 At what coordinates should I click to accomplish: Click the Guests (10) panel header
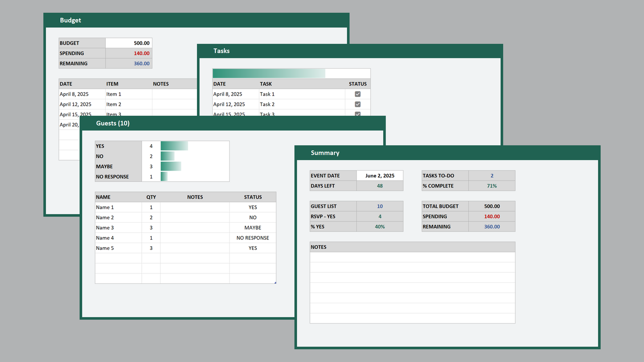(113, 123)
